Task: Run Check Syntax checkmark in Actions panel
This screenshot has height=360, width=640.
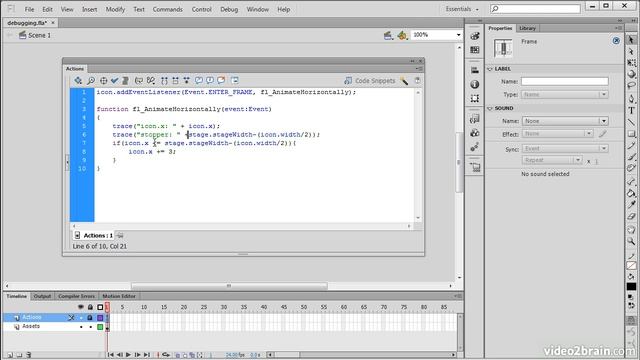Action: 114,81
